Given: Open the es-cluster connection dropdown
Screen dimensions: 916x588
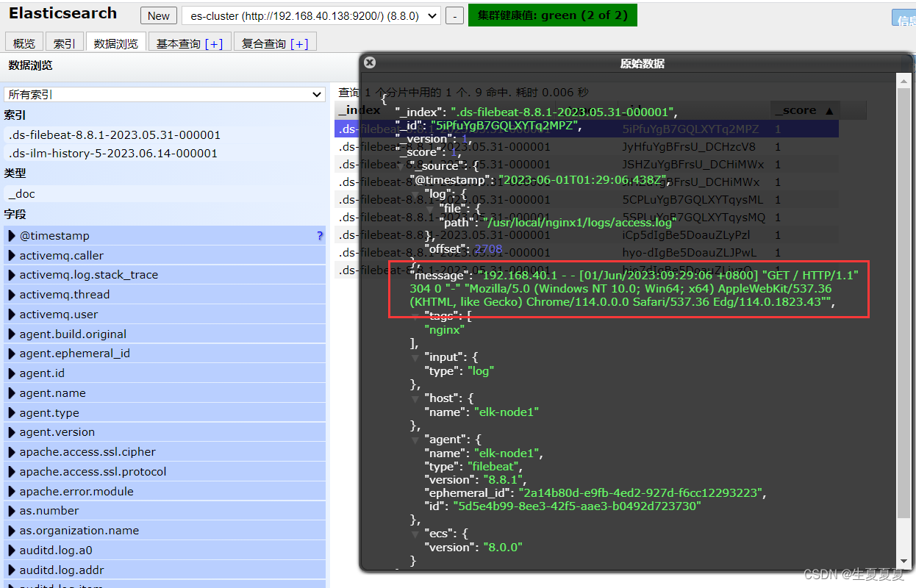Looking at the screenshot, I should click(x=312, y=15).
